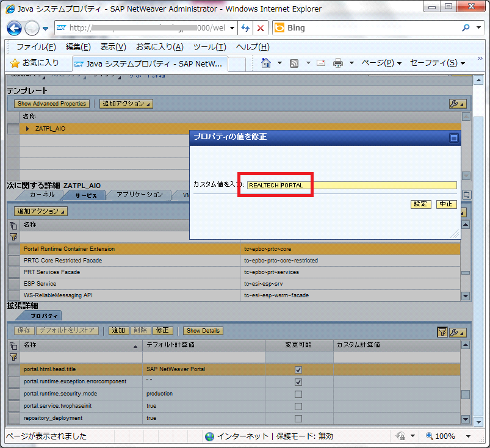The image size is (490, 448).
Task: Open the ページ(P) dropdown menu
Action: [381, 63]
